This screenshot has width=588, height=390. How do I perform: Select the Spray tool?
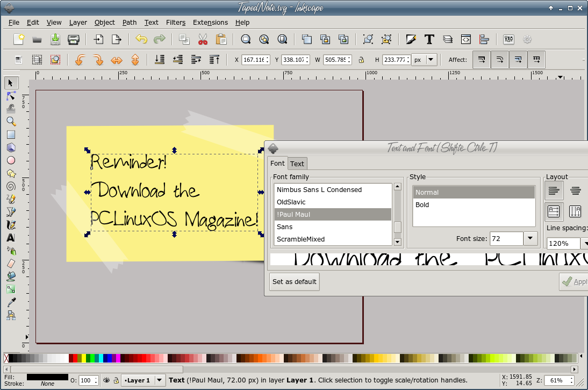(x=11, y=250)
